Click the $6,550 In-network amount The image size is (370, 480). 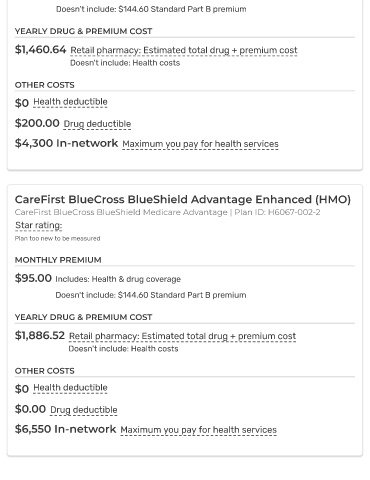(65, 429)
